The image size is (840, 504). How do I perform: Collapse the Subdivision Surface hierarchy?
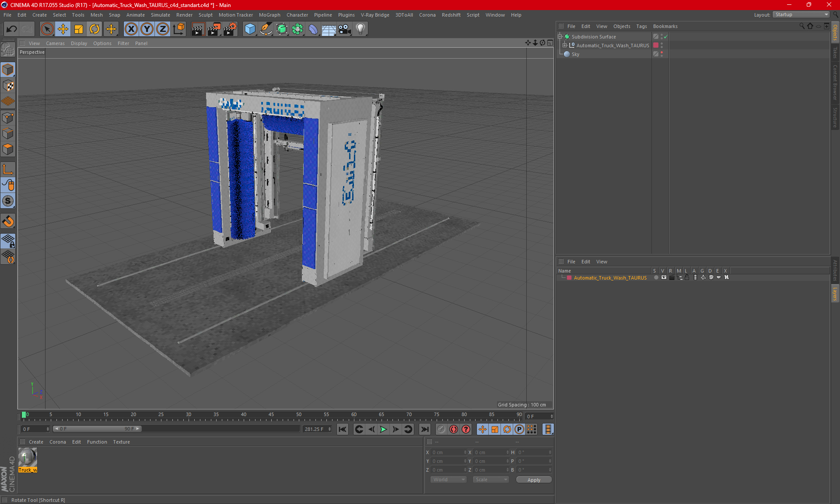pos(560,37)
